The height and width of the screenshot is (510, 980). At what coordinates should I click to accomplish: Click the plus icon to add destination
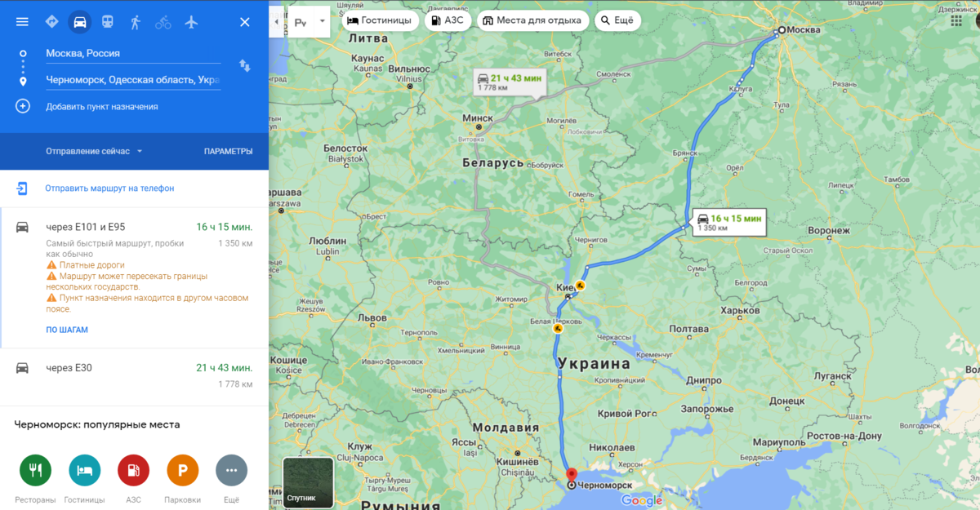23,106
